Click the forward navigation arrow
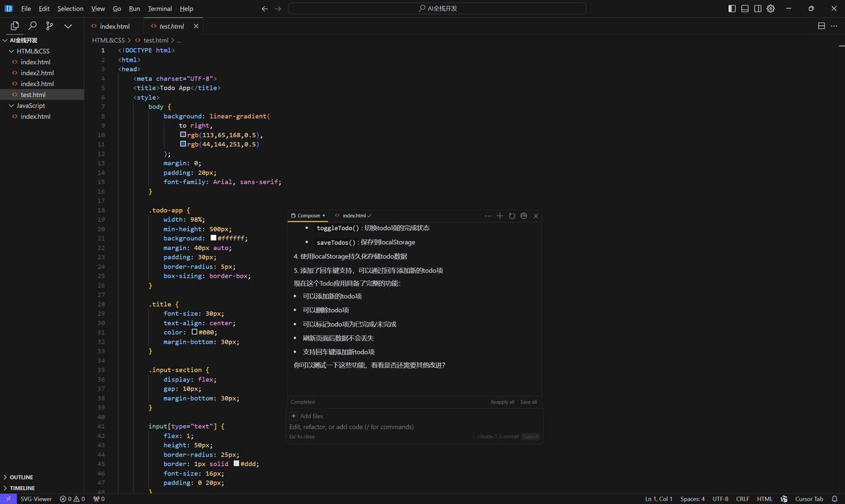This screenshot has width=845, height=504. click(x=278, y=9)
